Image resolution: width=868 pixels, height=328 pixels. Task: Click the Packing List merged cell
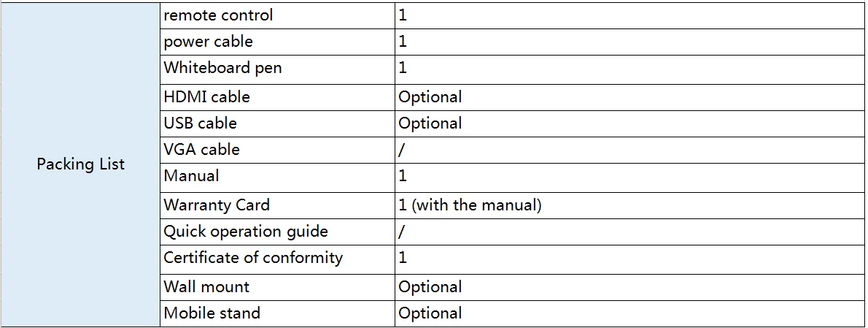click(x=80, y=164)
